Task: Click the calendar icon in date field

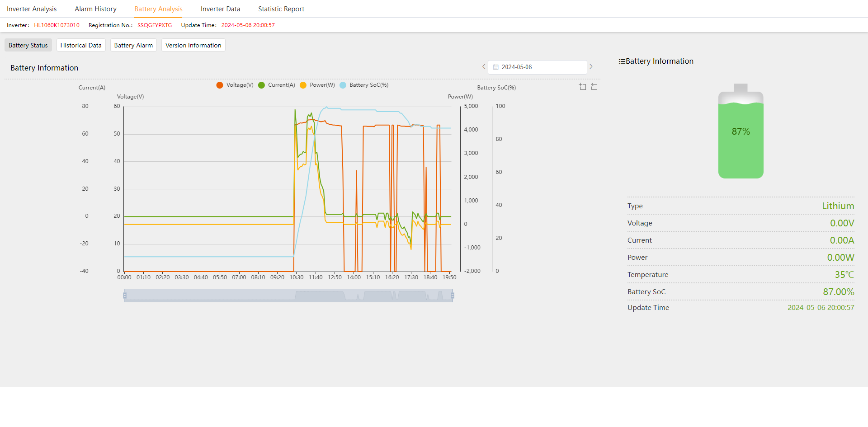Action: click(x=495, y=67)
